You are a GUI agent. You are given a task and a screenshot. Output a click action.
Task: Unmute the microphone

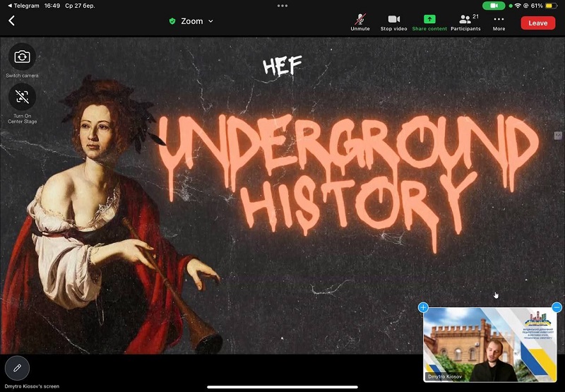coord(360,23)
